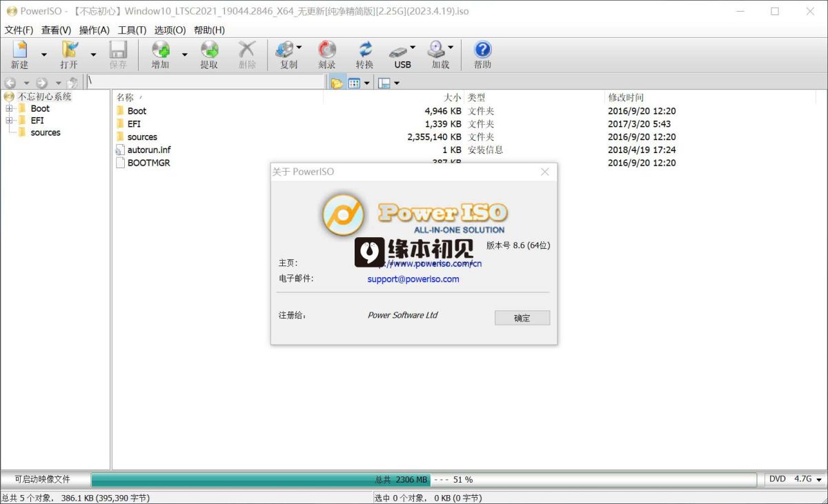Image resolution: width=828 pixels, height=504 pixels.
Task: Click the pane layout icon
Action: pos(384,83)
